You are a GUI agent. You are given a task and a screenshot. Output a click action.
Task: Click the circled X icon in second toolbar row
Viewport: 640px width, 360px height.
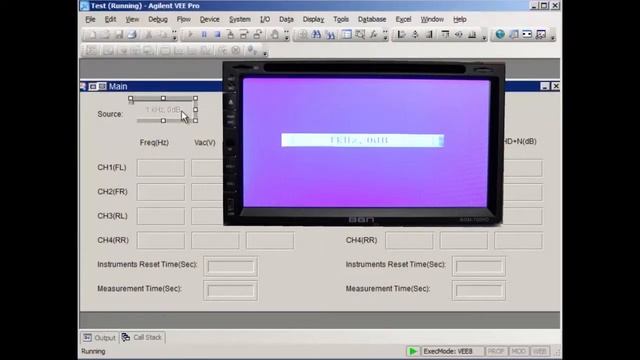click(236, 51)
